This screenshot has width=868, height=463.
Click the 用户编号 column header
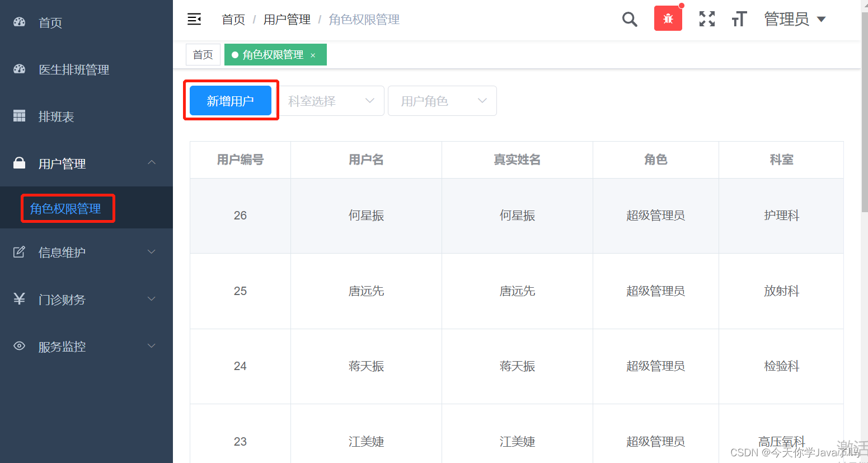(x=241, y=160)
